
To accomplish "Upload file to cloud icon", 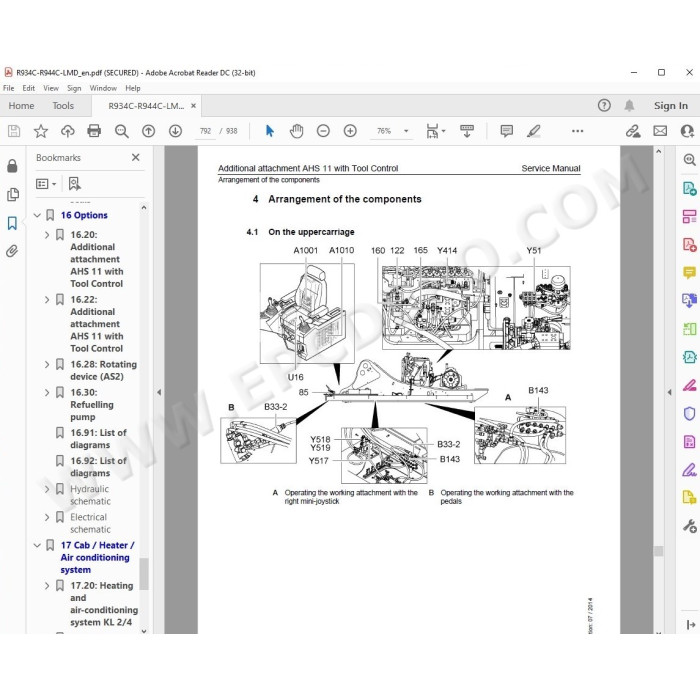I will pyautogui.click(x=67, y=131).
